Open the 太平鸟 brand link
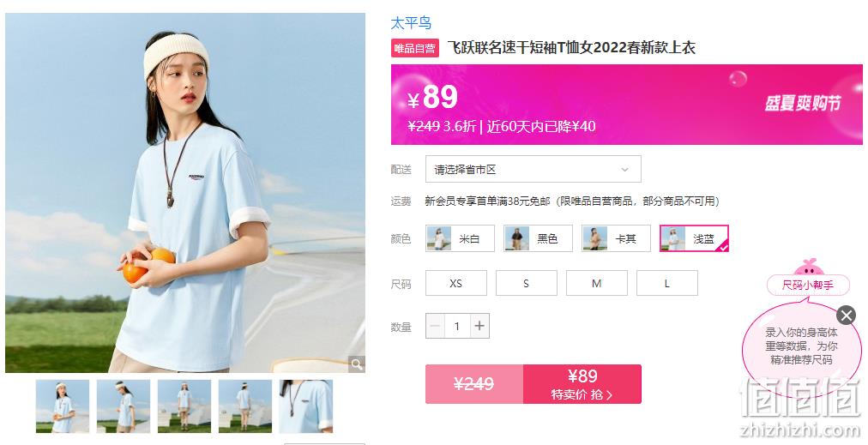This screenshot has height=445, width=868. pos(411,23)
